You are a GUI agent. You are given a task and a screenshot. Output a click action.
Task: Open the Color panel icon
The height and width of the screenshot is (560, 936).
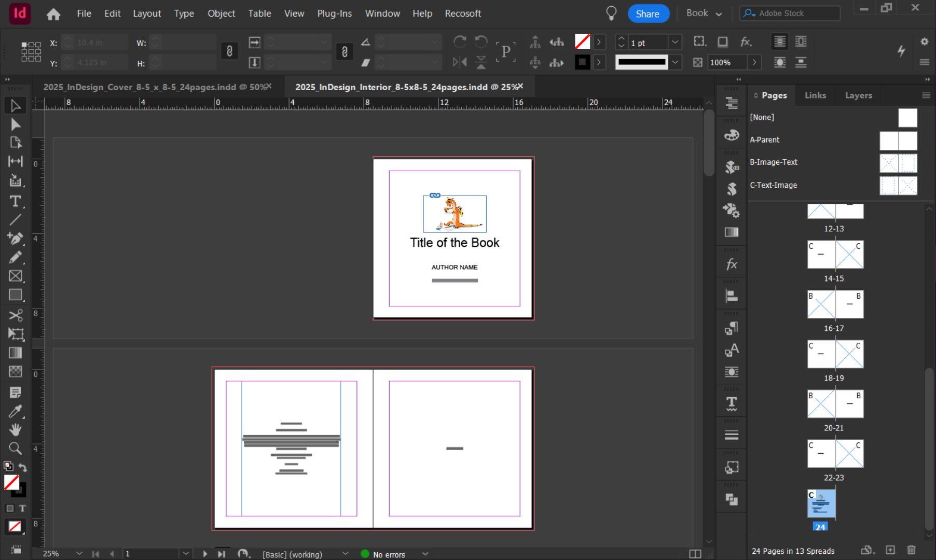coord(731,135)
